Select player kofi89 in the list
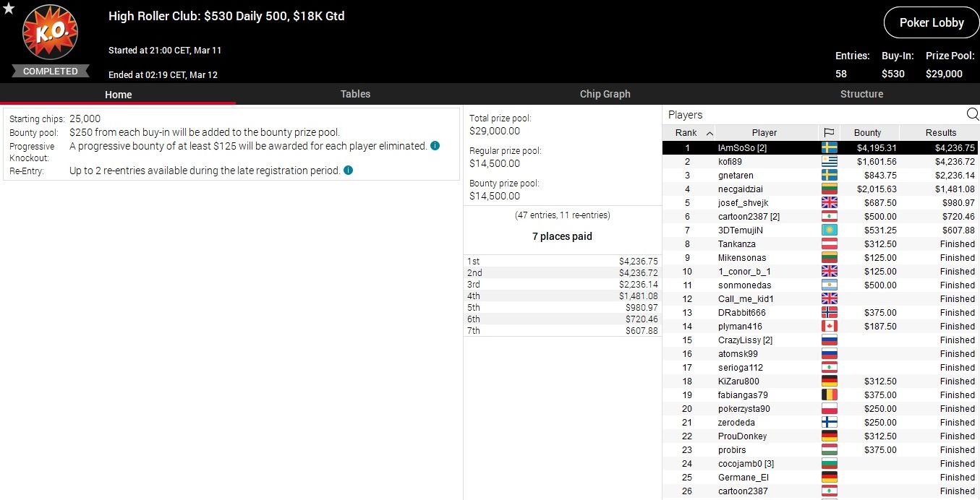 pos(729,162)
